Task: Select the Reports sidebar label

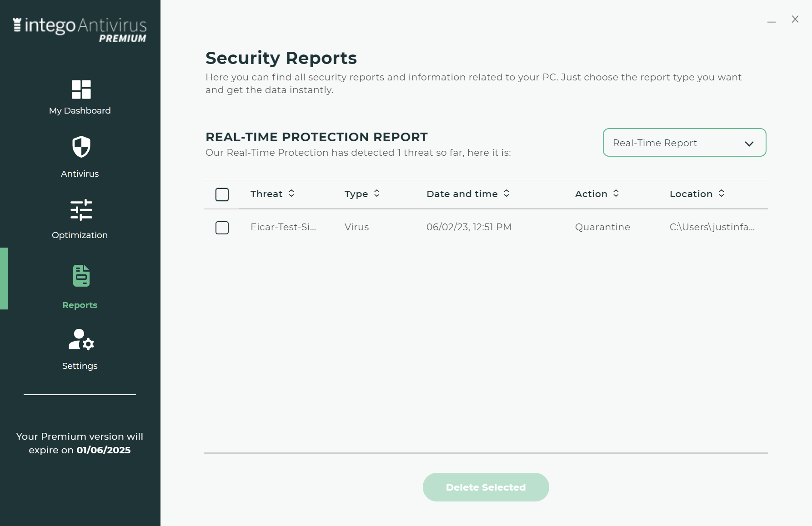Action: [80, 305]
